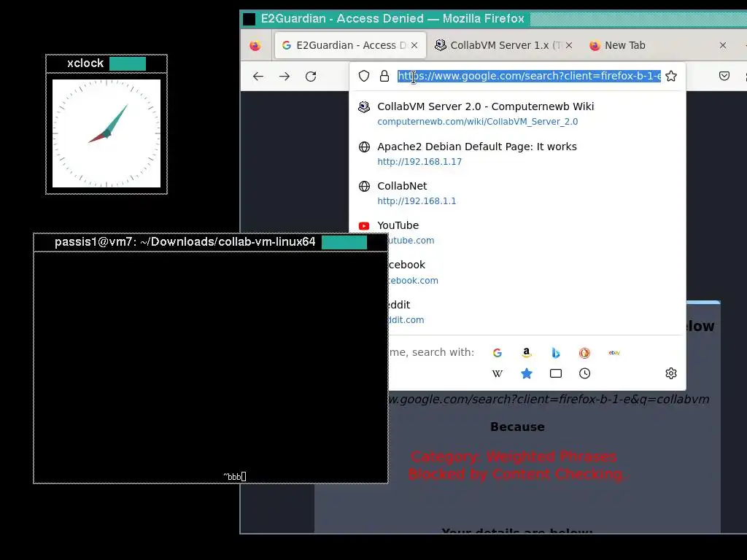The image size is (747, 560).
Task: Click the 'Because' heading on the blocked page
Action: pos(517,427)
